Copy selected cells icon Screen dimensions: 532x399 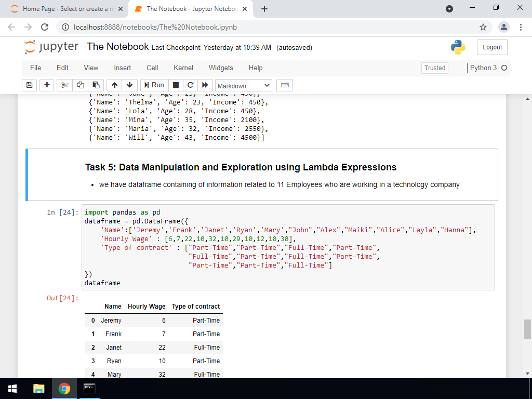pos(80,85)
